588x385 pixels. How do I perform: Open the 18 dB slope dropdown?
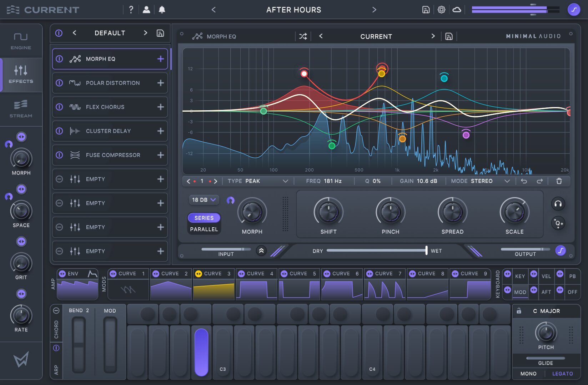[x=204, y=200]
